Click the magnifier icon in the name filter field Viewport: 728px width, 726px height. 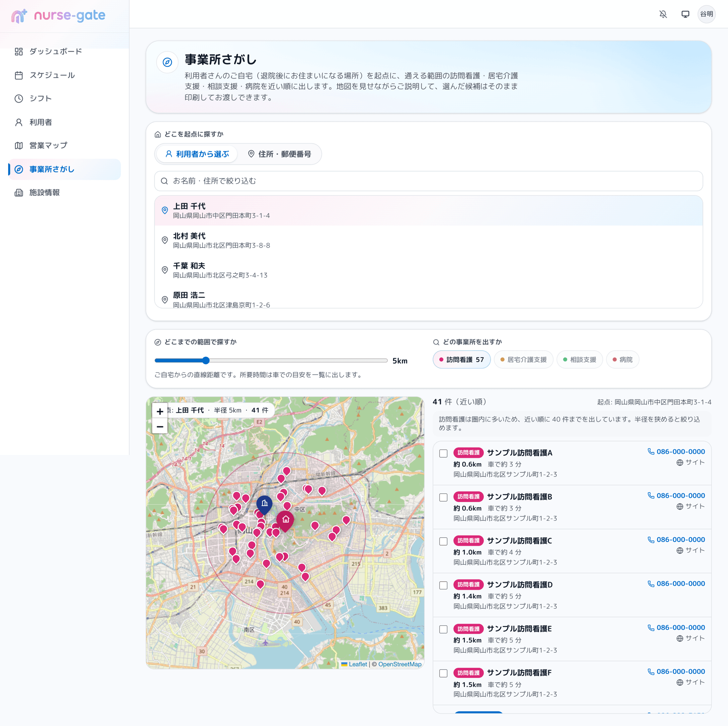tap(164, 181)
